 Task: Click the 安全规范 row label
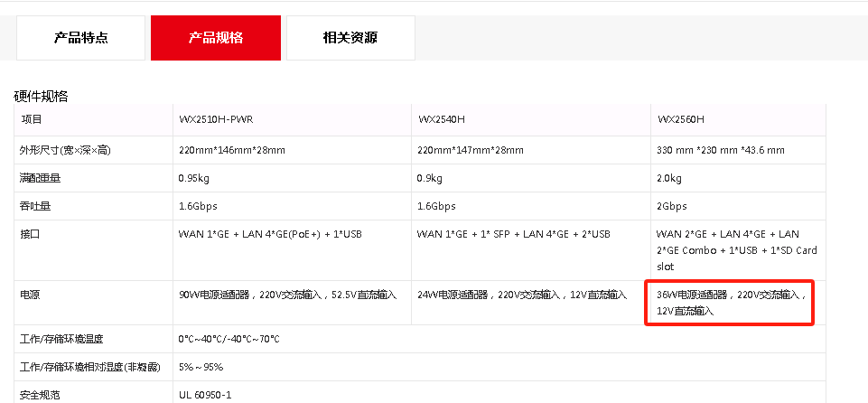[x=40, y=395]
